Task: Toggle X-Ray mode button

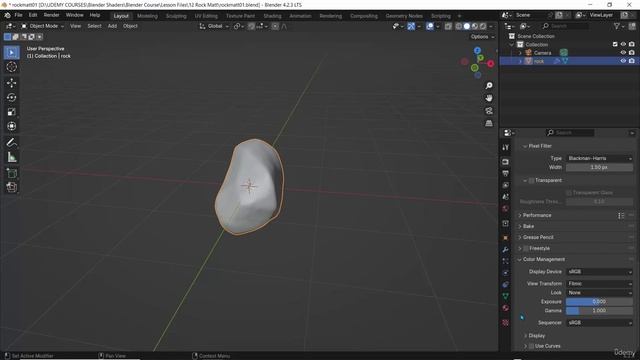Action: [448, 26]
